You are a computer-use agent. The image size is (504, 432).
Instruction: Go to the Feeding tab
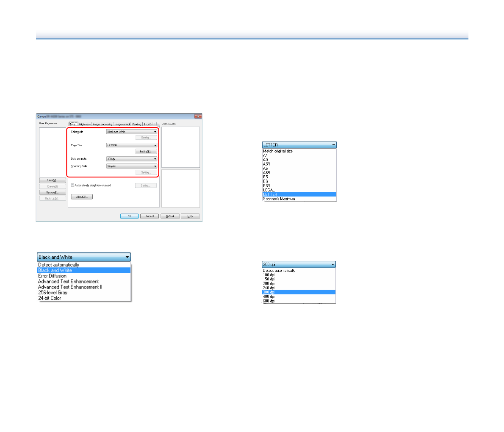coord(136,125)
